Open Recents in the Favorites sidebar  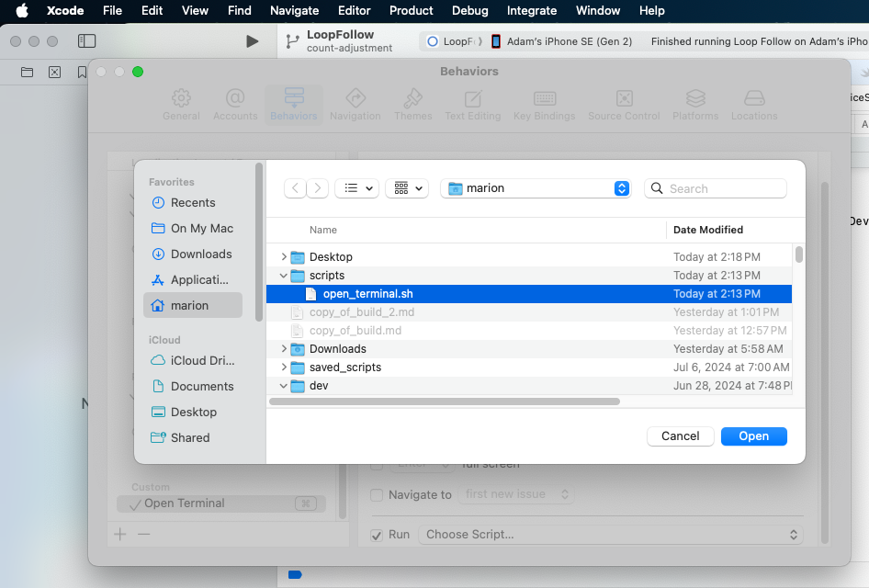click(x=192, y=203)
